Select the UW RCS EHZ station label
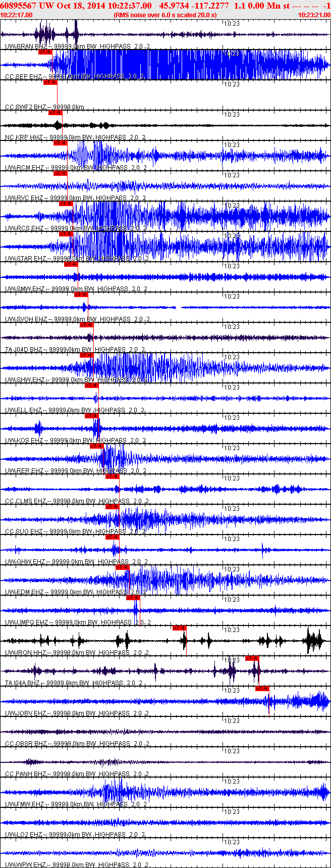Viewport: 331px width, 868px height. 76,228
